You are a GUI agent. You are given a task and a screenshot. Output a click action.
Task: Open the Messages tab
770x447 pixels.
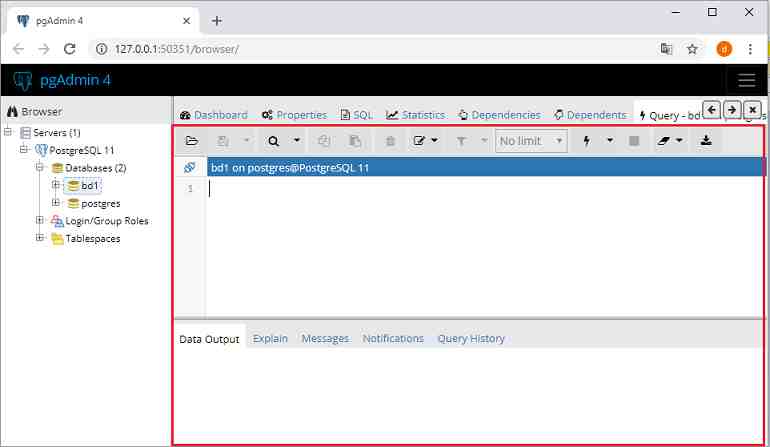[x=325, y=338]
